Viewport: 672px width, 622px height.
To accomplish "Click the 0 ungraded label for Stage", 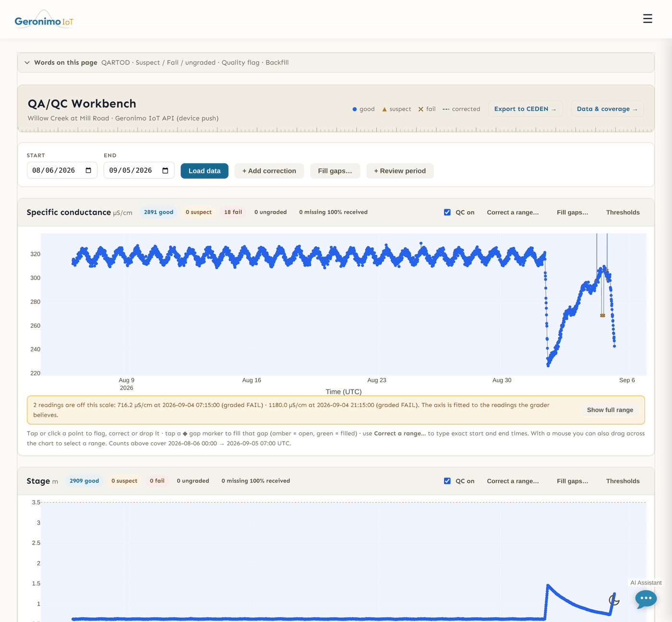I will point(193,481).
